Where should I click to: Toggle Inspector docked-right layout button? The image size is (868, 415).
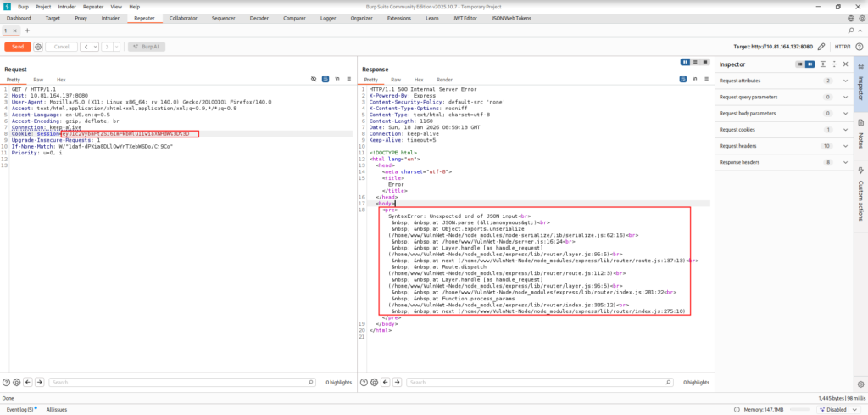(810, 64)
